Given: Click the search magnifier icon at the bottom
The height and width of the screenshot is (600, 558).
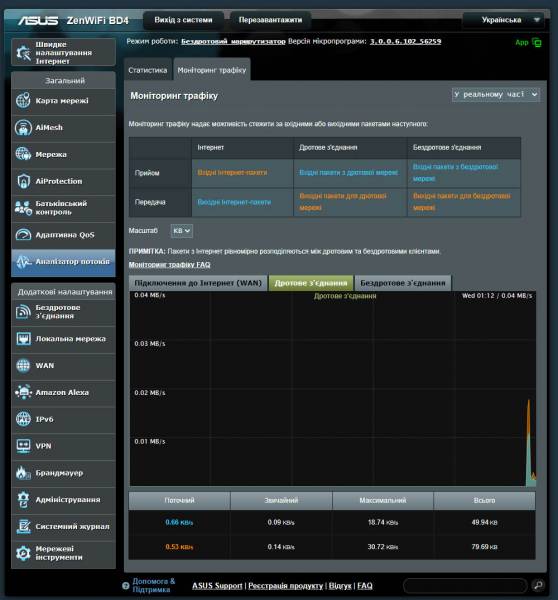Looking at the screenshot, I should point(538,585).
